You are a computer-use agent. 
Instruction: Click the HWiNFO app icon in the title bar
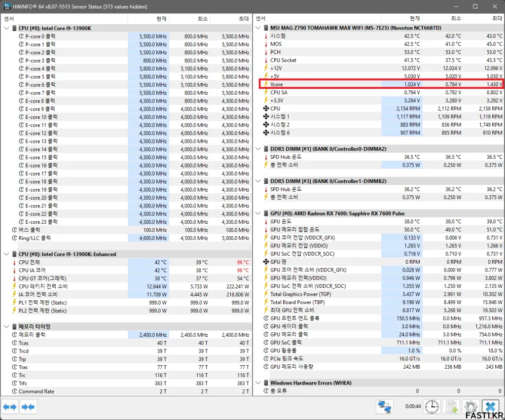tap(7, 6)
